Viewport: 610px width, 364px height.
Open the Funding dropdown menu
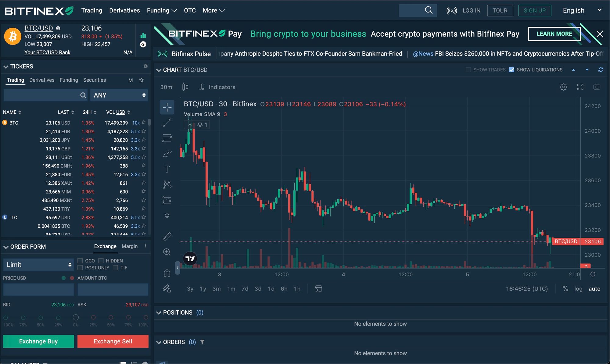coord(162,10)
